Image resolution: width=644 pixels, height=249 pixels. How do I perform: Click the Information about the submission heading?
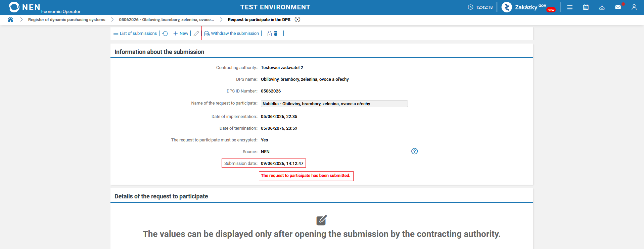coord(159,52)
